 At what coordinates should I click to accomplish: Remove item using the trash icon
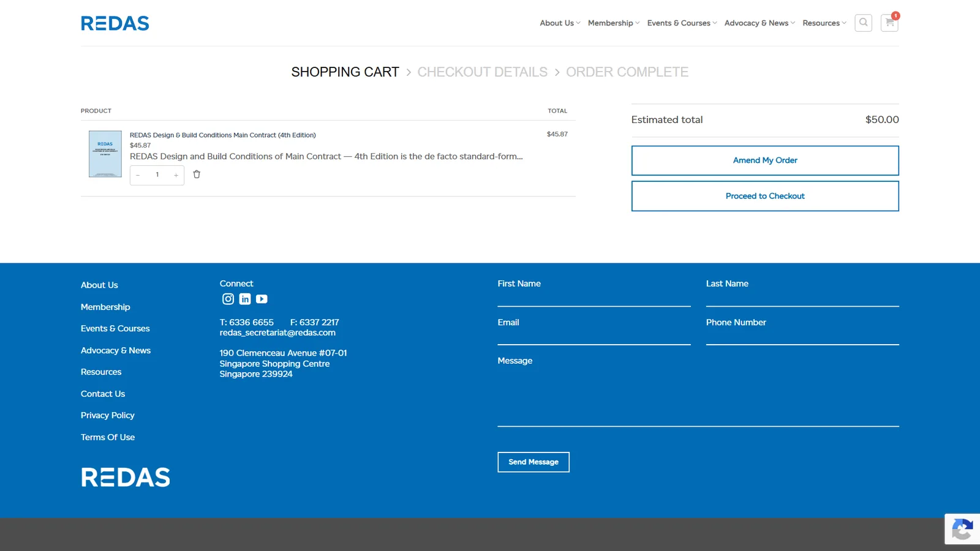coord(197,174)
